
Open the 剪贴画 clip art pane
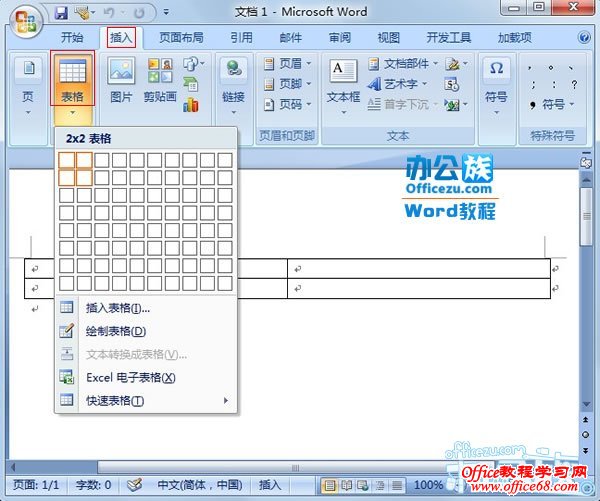click(160, 80)
